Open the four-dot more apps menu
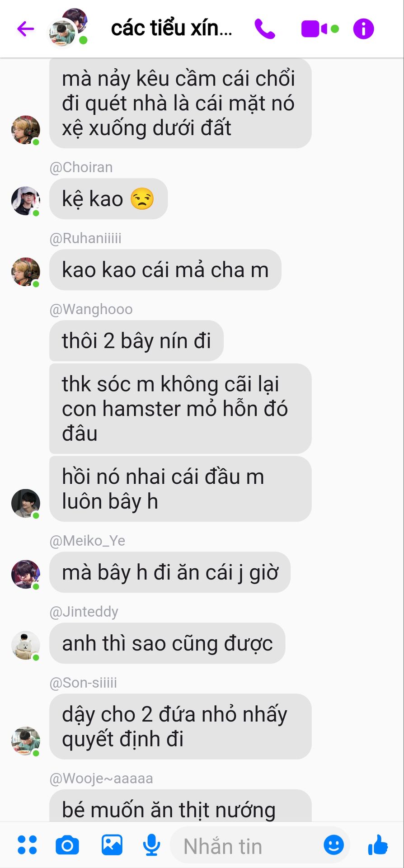The height and width of the screenshot is (868, 404). [x=27, y=844]
